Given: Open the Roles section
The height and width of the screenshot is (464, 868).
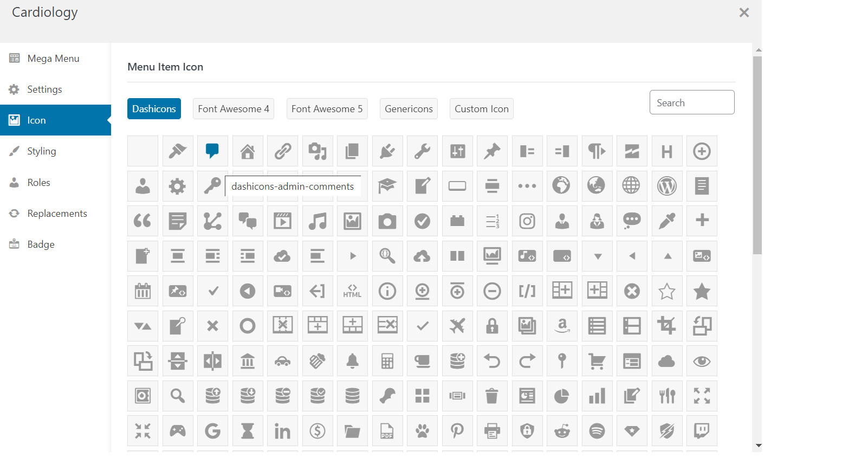Looking at the screenshot, I should click(55, 182).
